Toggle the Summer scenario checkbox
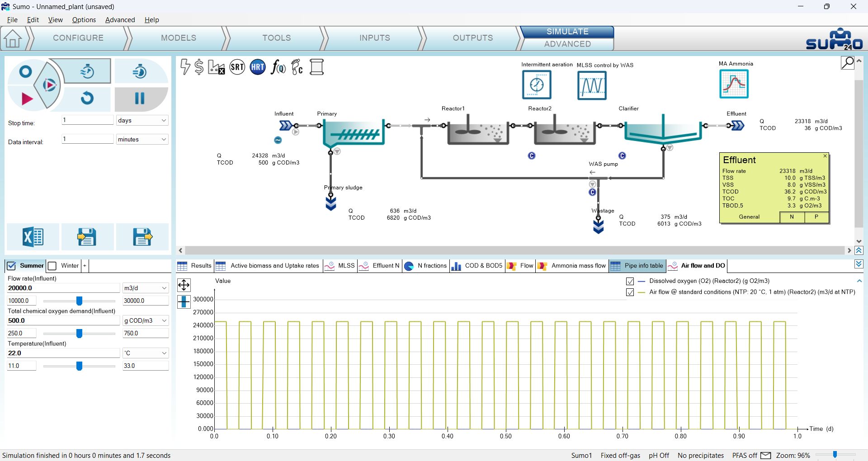This screenshot has height=461, width=868. [x=11, y=266]
